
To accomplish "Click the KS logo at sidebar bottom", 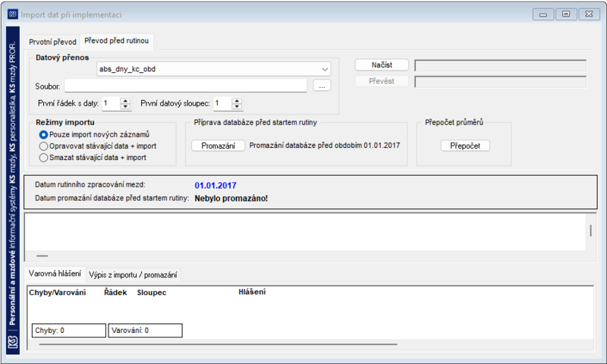I will (x=13, y=342).
